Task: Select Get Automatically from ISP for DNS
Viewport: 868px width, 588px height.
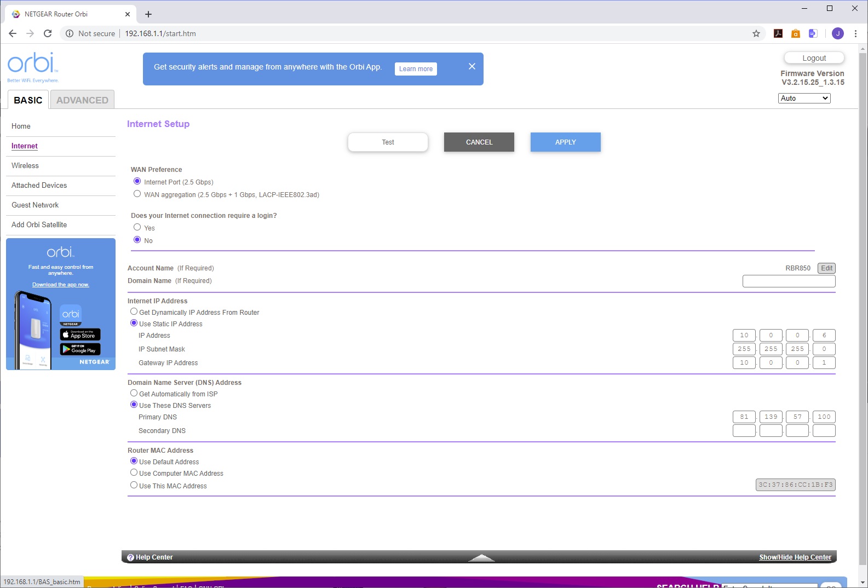Action: 134,393
